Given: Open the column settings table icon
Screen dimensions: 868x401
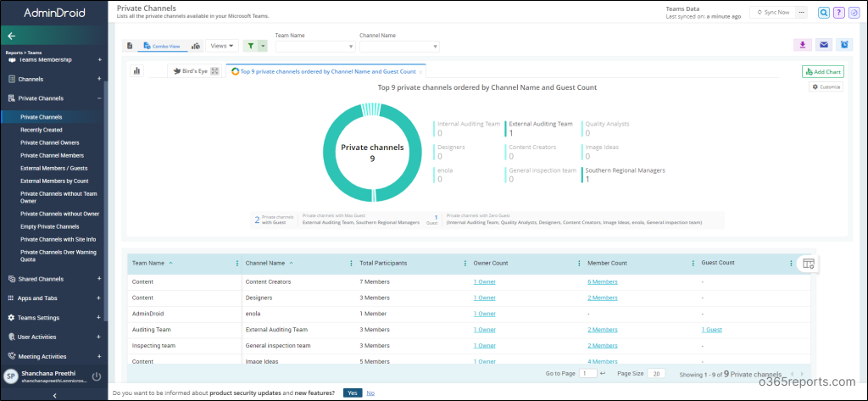Looking at the screenshot, I should [808, 264].
